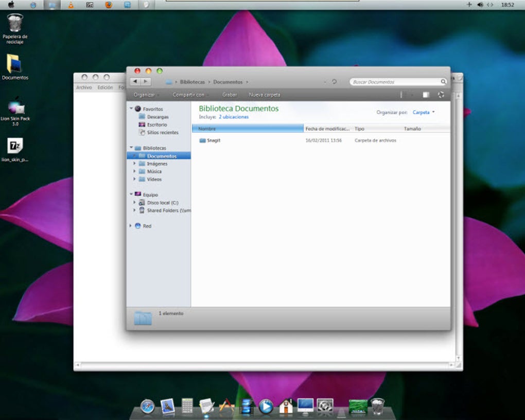This screenshot has height=420, width=525.
Task: Open the TextEdit paper-and-pen dock icon
Action: click(206, 406)
